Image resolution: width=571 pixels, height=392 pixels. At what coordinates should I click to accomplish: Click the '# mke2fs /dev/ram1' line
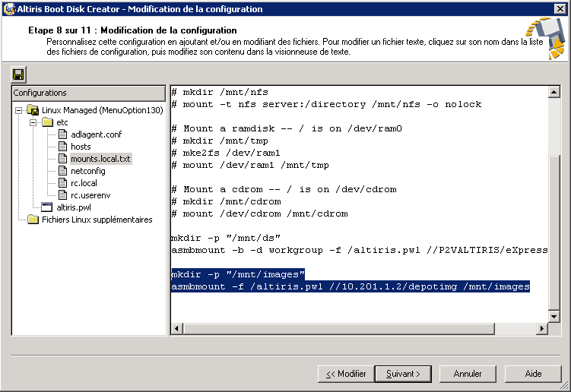(x=226, y=153)
